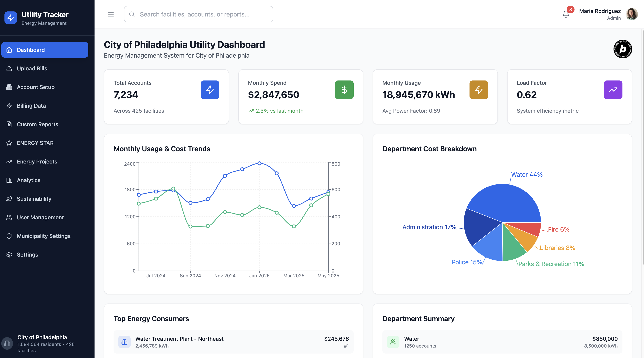Open the Analytics page

click(x=29, y=180)
